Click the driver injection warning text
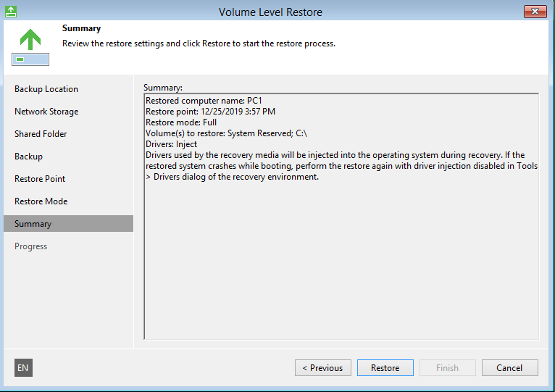 (341, 166)
